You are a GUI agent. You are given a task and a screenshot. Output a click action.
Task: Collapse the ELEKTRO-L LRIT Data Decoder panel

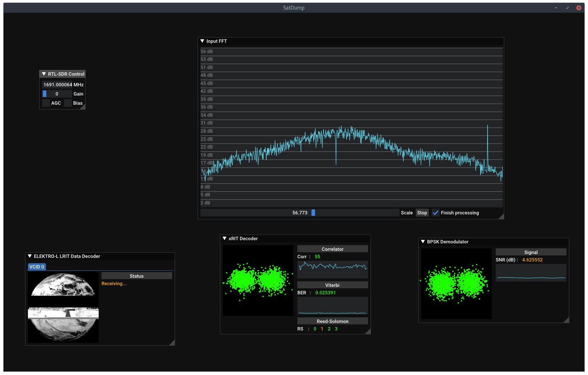coord(30,256)
